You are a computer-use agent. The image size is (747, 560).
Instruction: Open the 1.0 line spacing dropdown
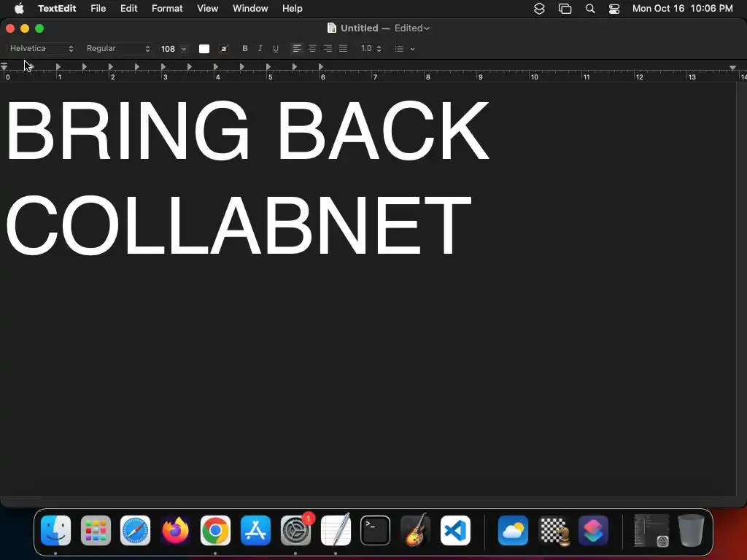(x=371, y=49)
